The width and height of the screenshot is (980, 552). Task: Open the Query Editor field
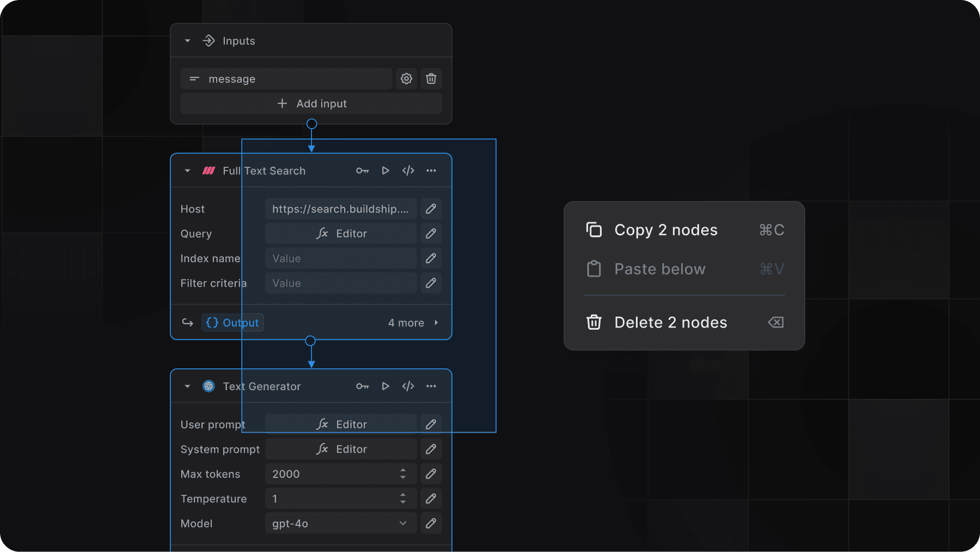tap(341, 234)
